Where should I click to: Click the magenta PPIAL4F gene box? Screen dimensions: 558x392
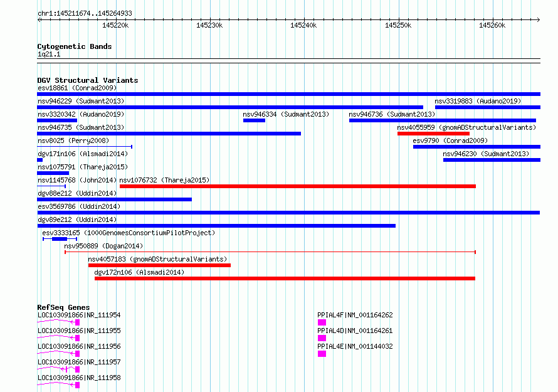click(x=322, y=322)
